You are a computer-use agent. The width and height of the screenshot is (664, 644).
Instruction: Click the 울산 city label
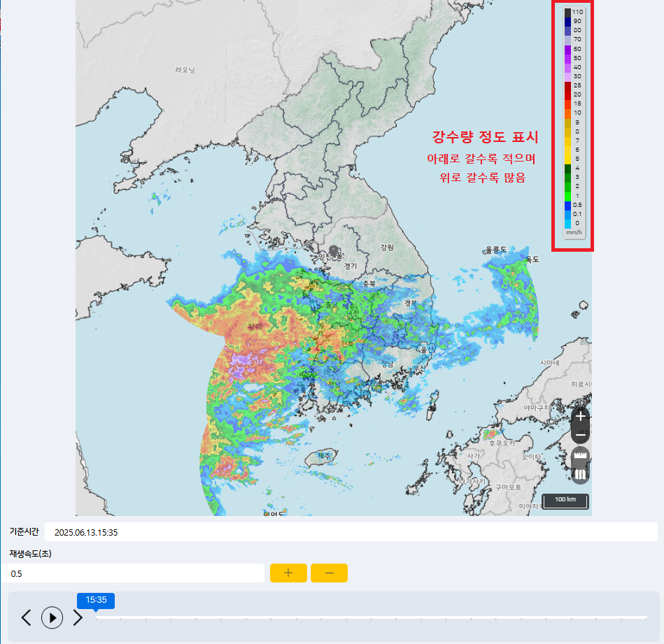tap(427, 350)
